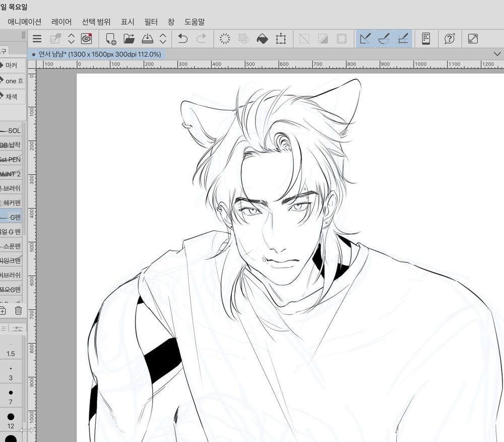This screenshot has height=442, width=504.
Task: Save the file with Save icon
Action: click(147, 39)
